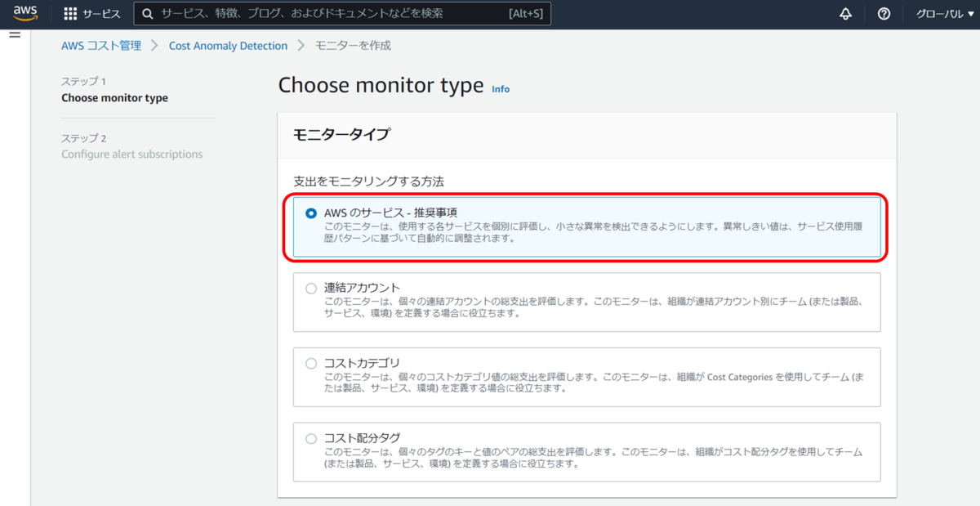
Task: Click the search magnifier icon
Action: point(149,14)
